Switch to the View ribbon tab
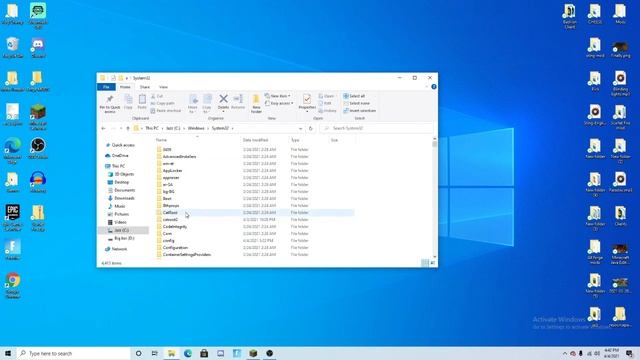Viewport: 640px width, 360px height. [x=163, y=87]
